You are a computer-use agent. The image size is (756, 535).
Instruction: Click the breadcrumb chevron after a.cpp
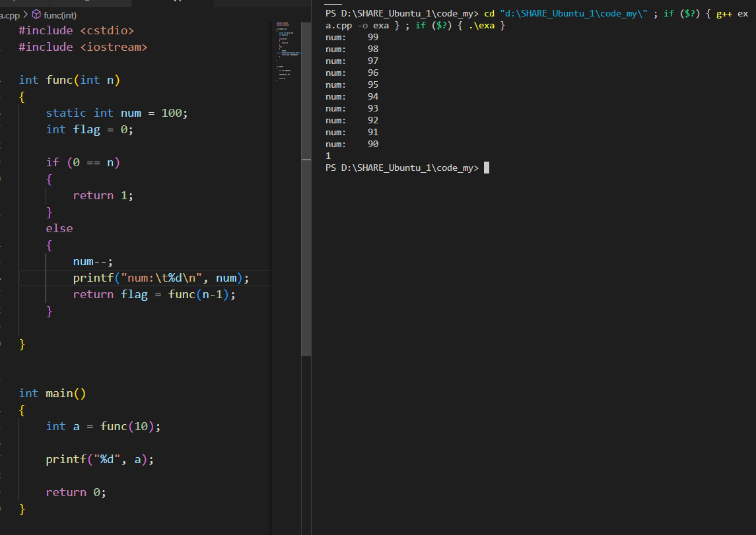(26, 14)
